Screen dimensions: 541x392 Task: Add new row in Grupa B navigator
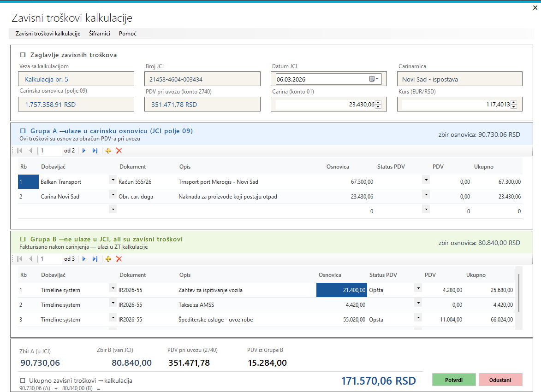108,259
